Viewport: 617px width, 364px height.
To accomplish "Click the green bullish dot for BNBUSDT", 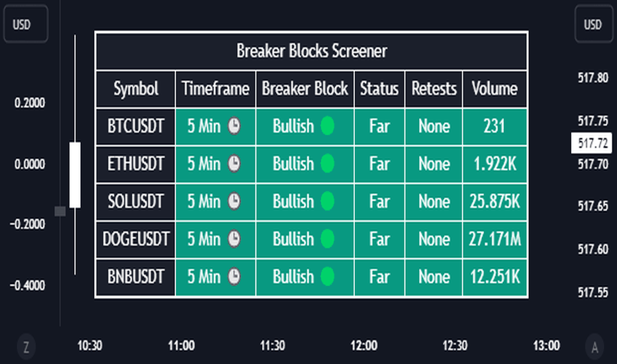I will (x=328, y=277).
